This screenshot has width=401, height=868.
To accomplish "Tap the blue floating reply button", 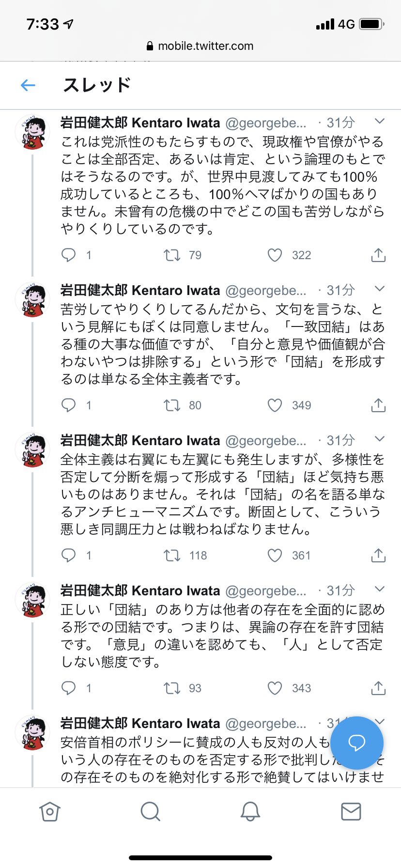I will coord(357,743).
